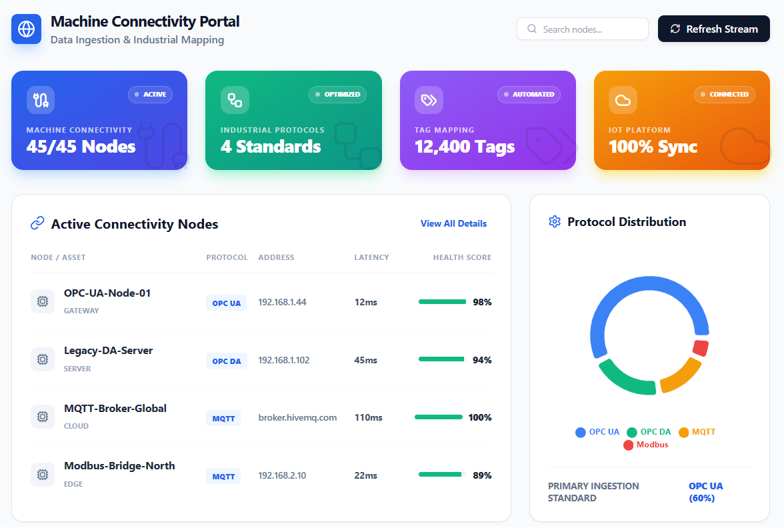Click the globe portal logo icon
Viewport: 784px width, 532px height.
(27, 29)
